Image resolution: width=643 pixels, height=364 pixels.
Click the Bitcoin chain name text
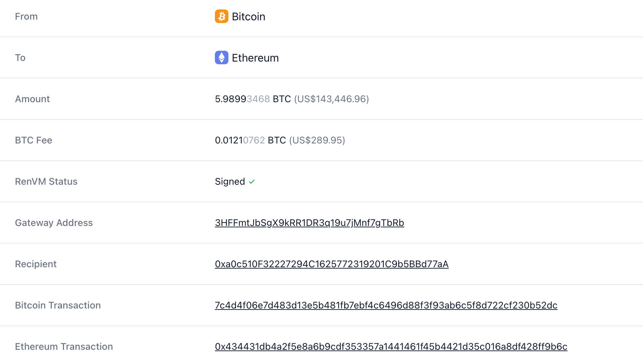click(x=248, y=17)
